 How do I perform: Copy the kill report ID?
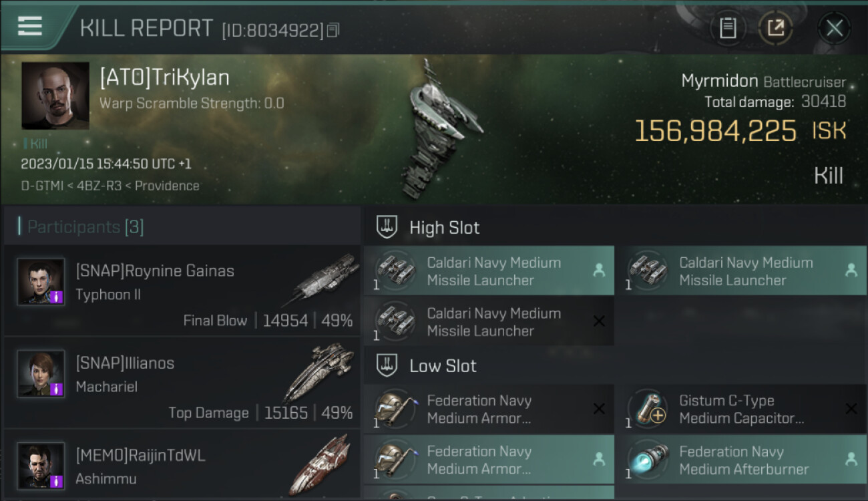[x=334, y=30]
